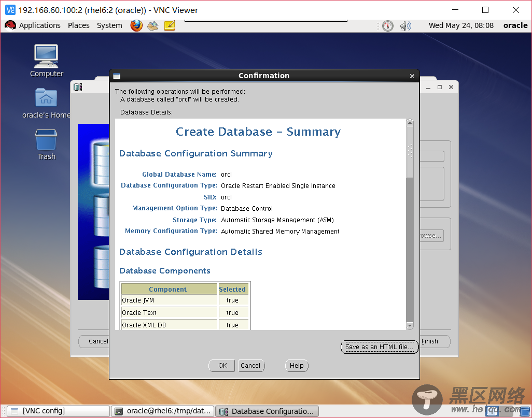Open the Firefox browser launcher icon
This screenshot has width=532, height=418.
[x=136, y=25]
